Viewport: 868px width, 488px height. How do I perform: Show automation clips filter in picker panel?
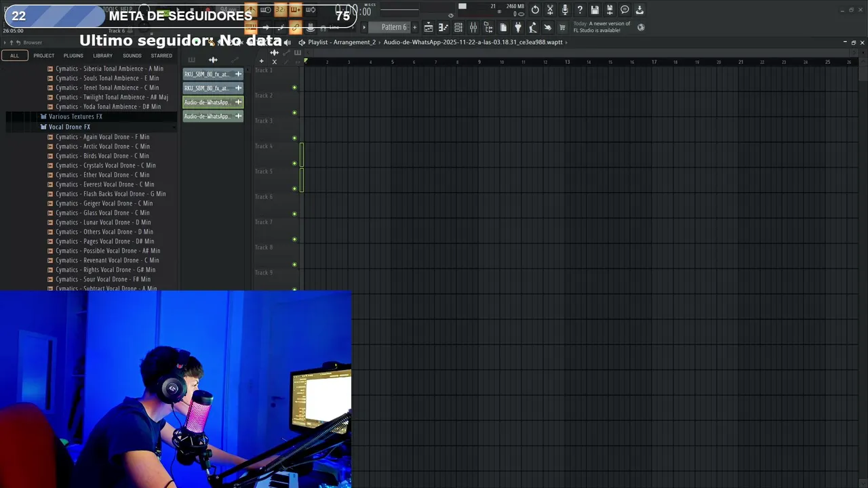tap(235, 60)
